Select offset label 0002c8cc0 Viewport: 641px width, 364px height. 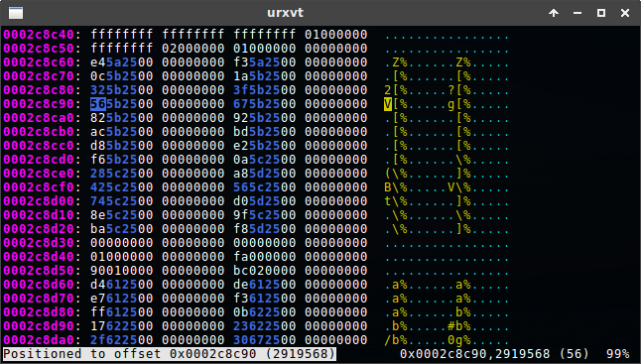pos(39,146)
